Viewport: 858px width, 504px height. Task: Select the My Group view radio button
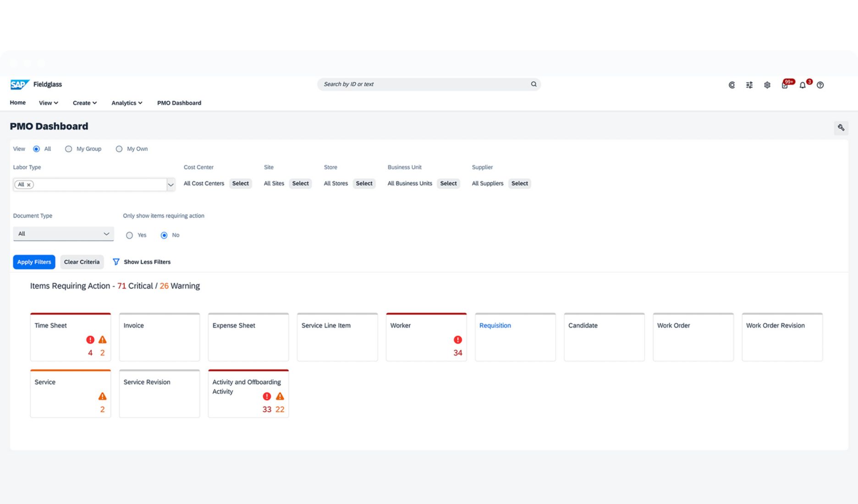tap(69, 149)
